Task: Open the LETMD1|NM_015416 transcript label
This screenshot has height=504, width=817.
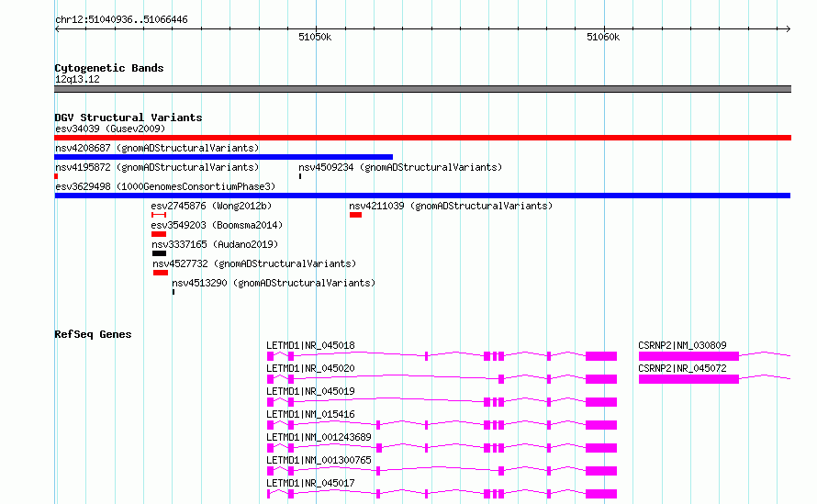Action: coord(310,414)
